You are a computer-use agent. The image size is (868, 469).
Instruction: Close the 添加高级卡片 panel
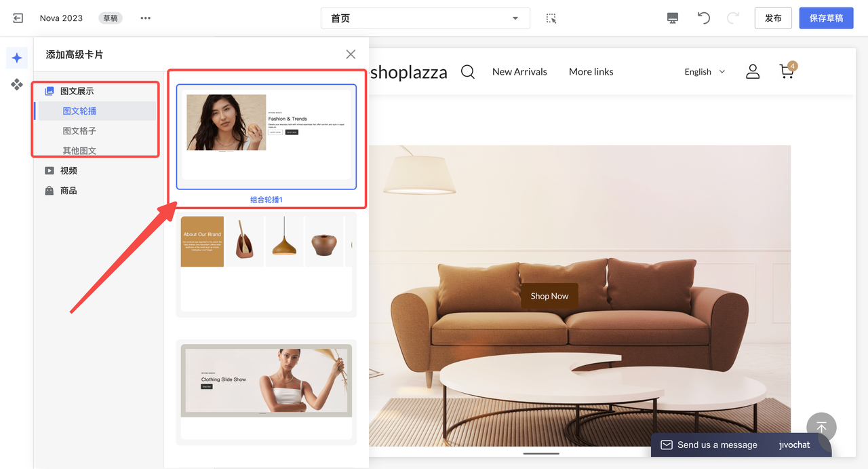(x=351, y=54)
